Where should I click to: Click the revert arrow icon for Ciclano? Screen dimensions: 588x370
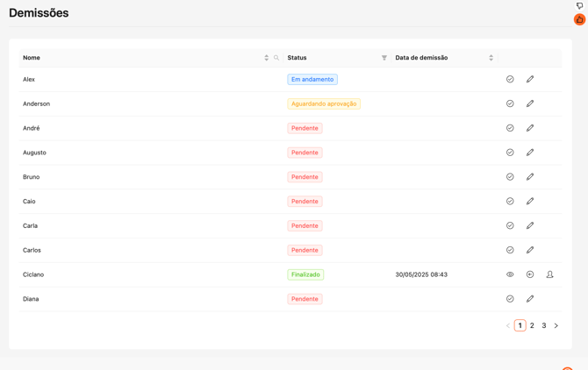tap(530, 274)
